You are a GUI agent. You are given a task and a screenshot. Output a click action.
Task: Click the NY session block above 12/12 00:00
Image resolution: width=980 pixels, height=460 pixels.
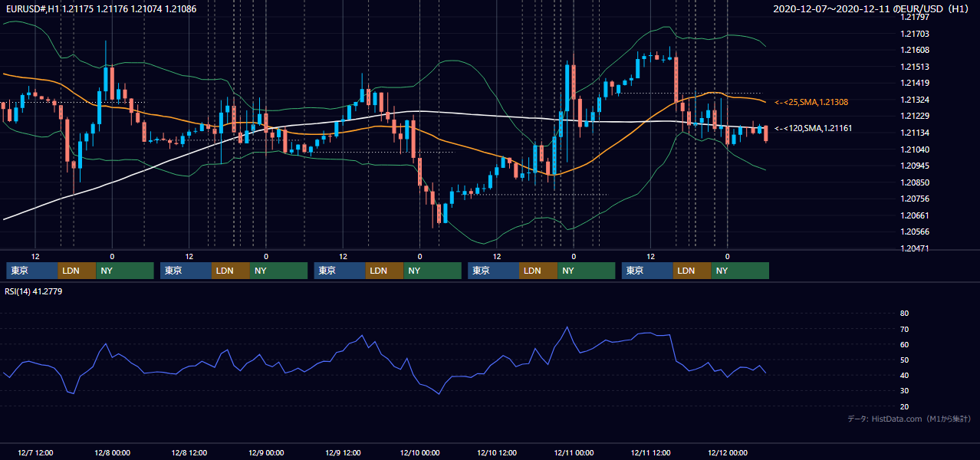pyautogui.click(x=740, y=271)
